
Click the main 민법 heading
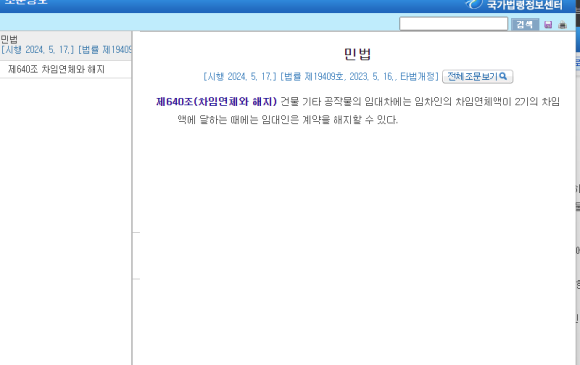coord(357,54)
